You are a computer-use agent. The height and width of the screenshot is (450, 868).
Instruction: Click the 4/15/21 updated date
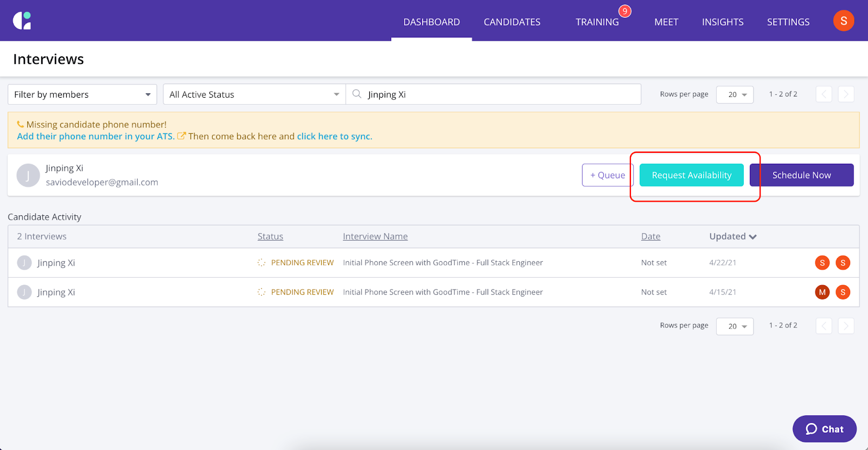[723, 292]
